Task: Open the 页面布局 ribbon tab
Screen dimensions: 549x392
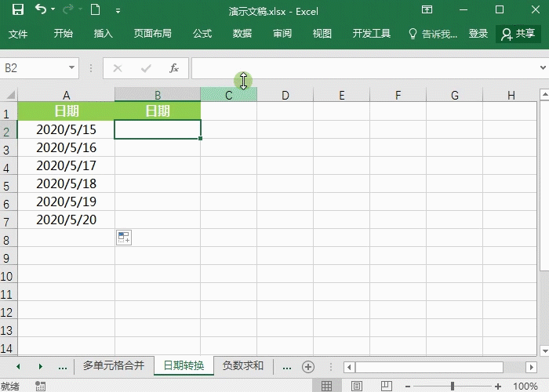Action: [x=153, y=34]
